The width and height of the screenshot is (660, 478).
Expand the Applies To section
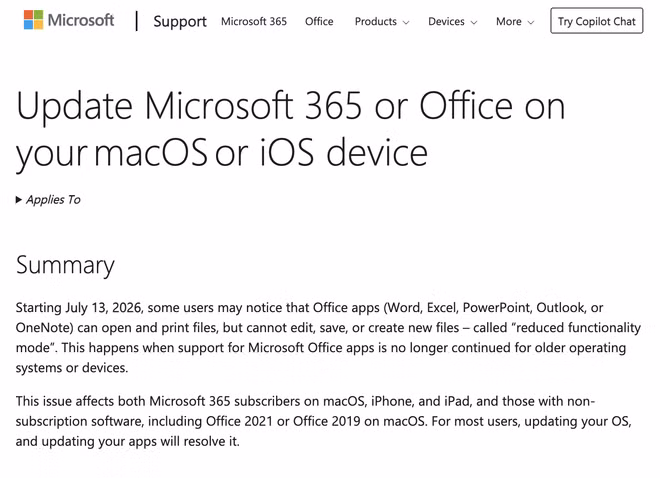[x=48, y=199]
